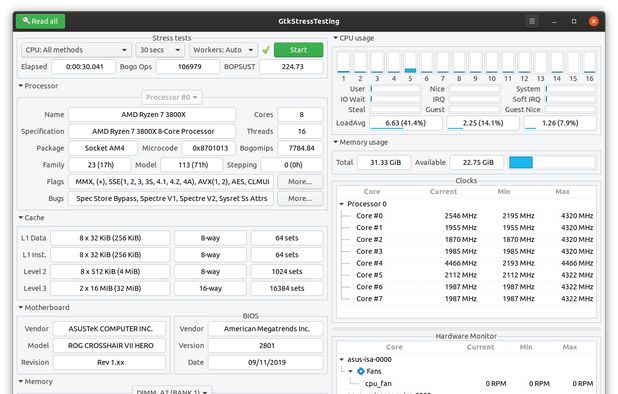Viewport: 618px width, 394px height.
Task: Click Hardware Monitor Min column header
Action: 526,347
